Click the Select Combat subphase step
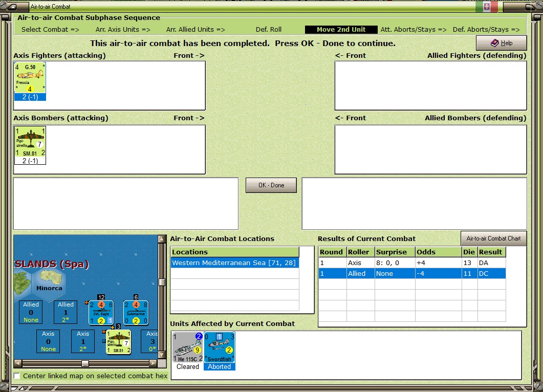The image size is (543, 392). click(50, 30)
